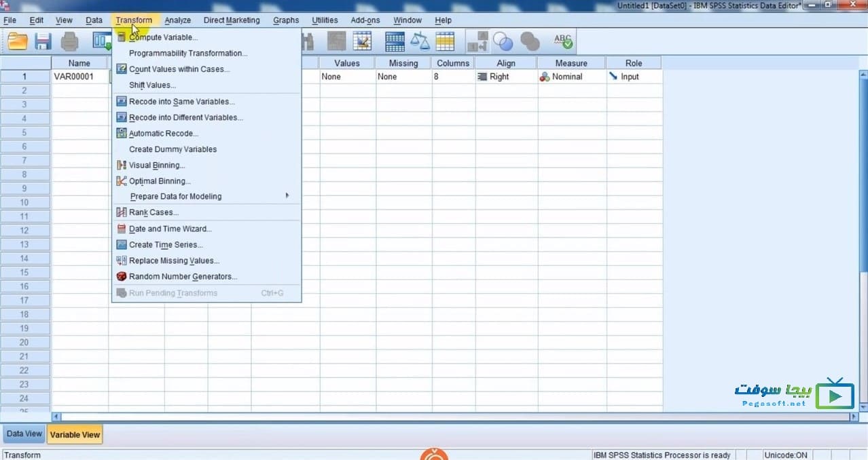This screenshot has height=460, width=868.
Task: Click the Save floppy disk icon
Action: point(43,42)
